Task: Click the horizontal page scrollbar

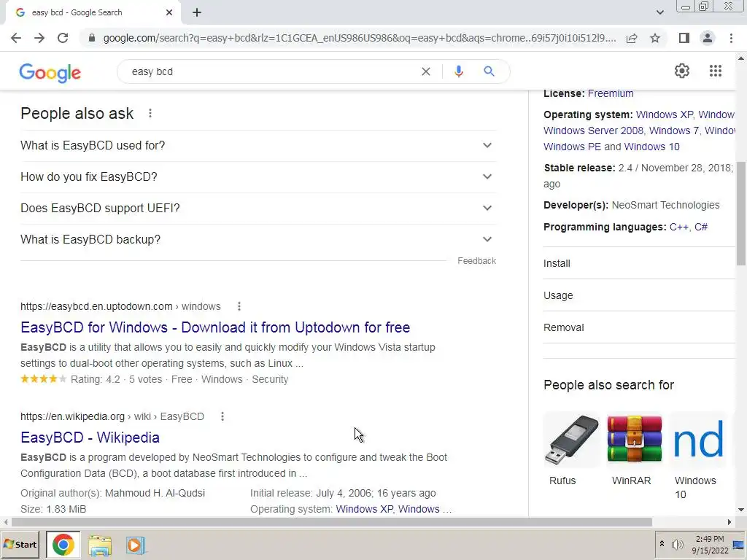Action: click(332, 522)
